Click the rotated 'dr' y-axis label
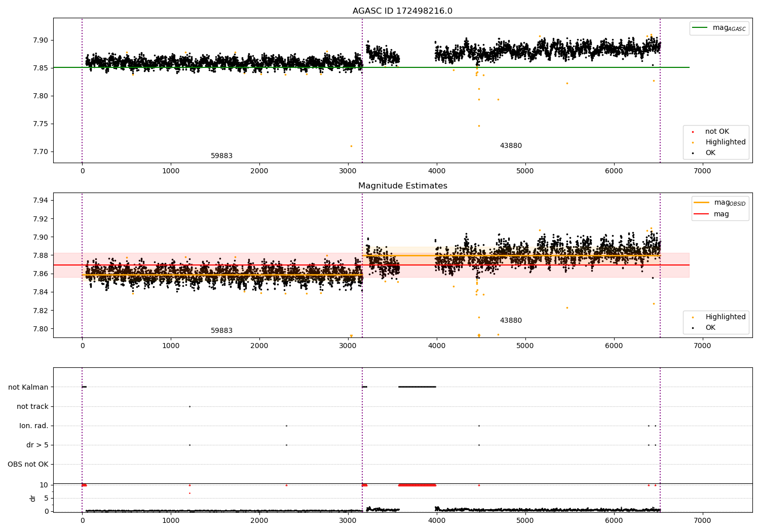 coord(33,498)
